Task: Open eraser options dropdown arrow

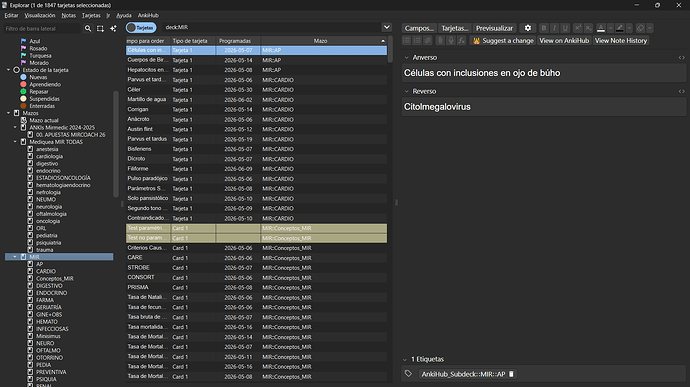Action: point(650,28)
